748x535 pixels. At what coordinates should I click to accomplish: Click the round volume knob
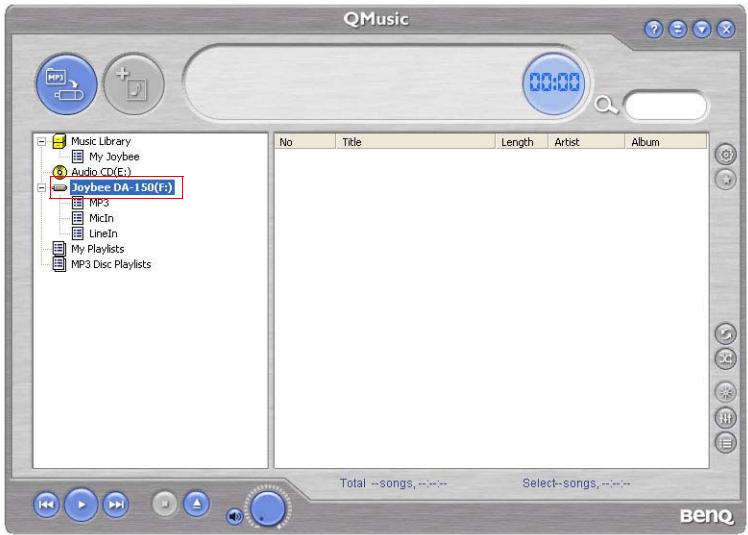(x=268, y=508)
